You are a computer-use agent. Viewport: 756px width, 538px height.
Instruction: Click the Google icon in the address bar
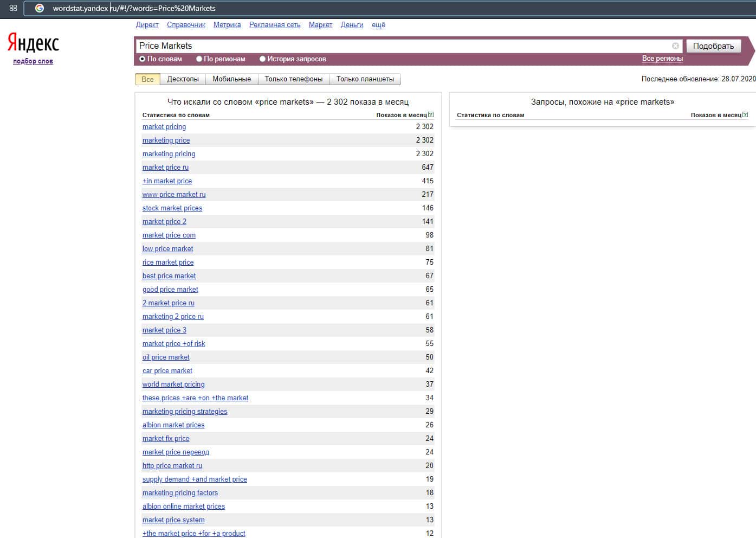[x=40, y=8]
